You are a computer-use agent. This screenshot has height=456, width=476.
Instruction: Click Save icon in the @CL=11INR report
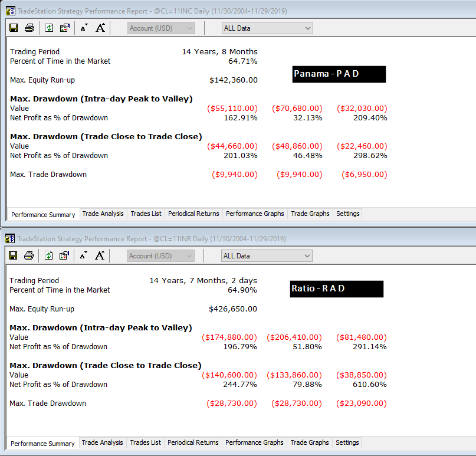point(13,255)
